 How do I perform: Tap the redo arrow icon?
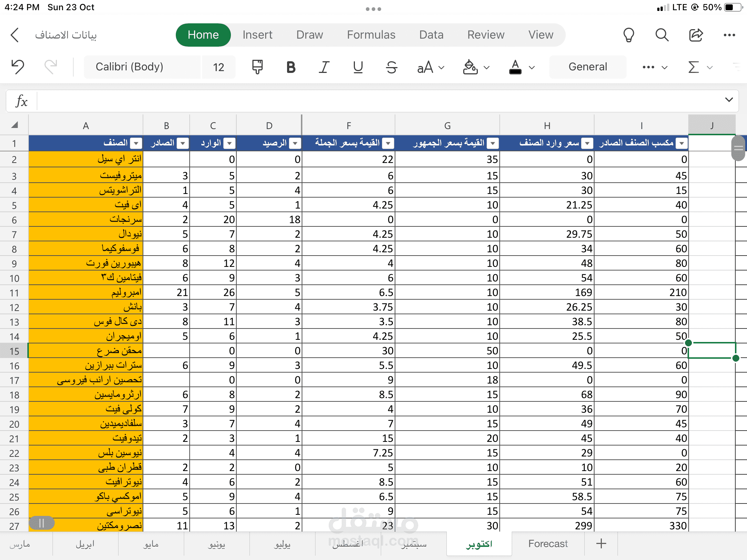point(51,67)
